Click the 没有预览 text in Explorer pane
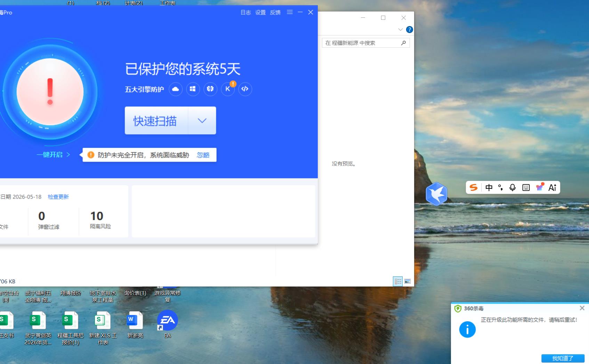This screenshot has height=364, width=589. point(344,163)
